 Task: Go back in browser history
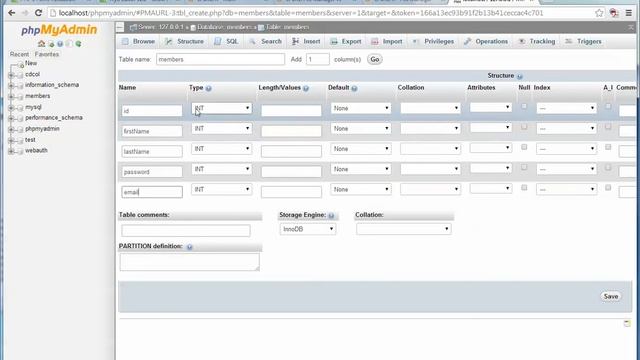coord(11,13)
